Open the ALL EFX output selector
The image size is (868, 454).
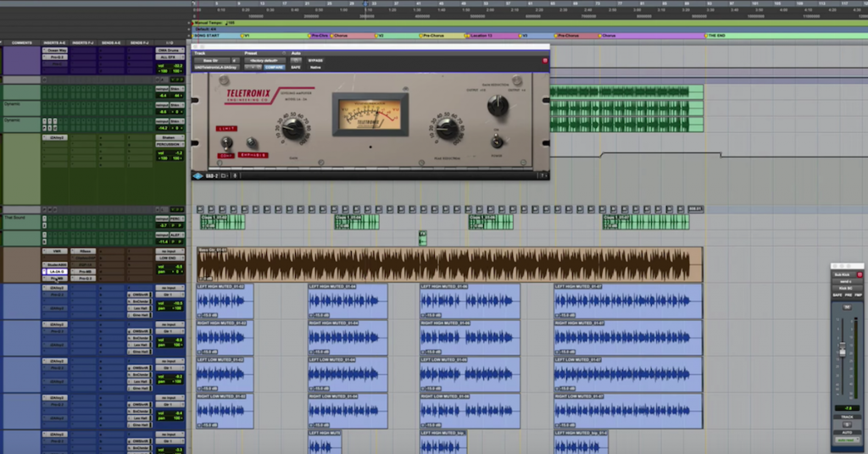[x=169, y=57]
